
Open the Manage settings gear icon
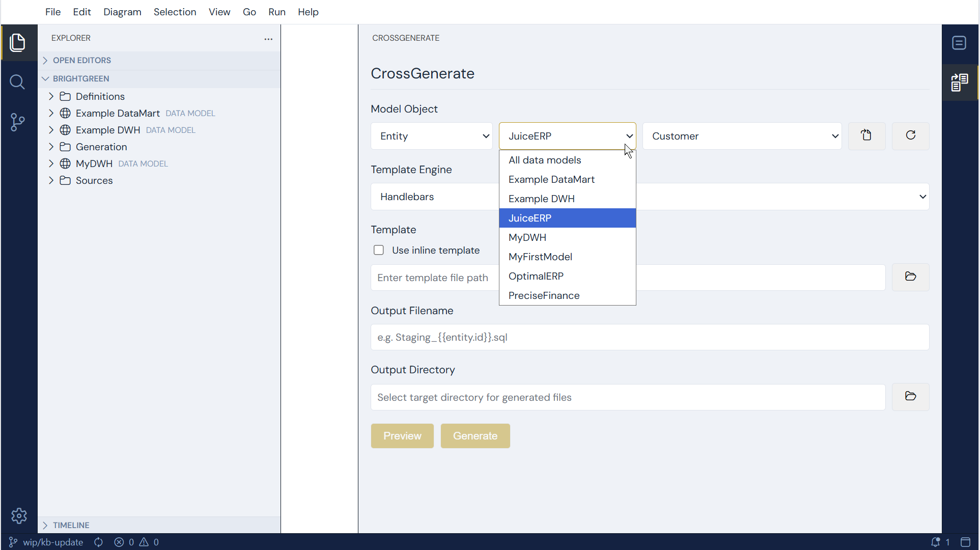click(x=19, y=516)
